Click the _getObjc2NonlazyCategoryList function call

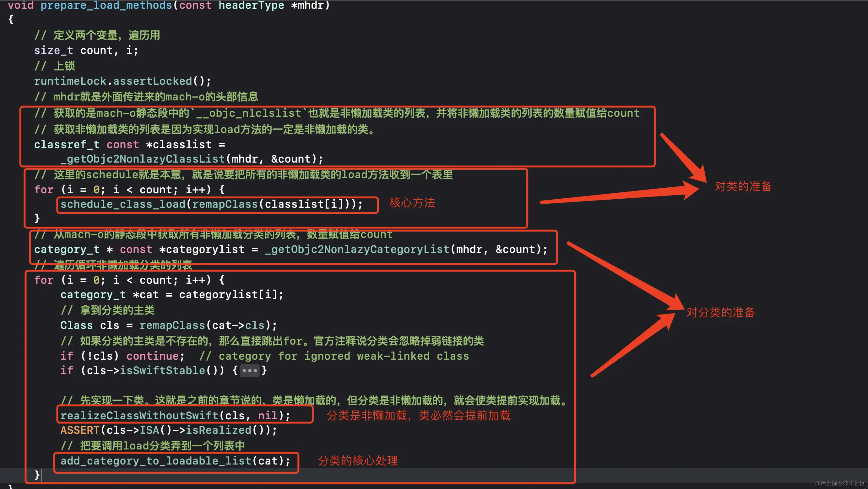pos(357,250)
